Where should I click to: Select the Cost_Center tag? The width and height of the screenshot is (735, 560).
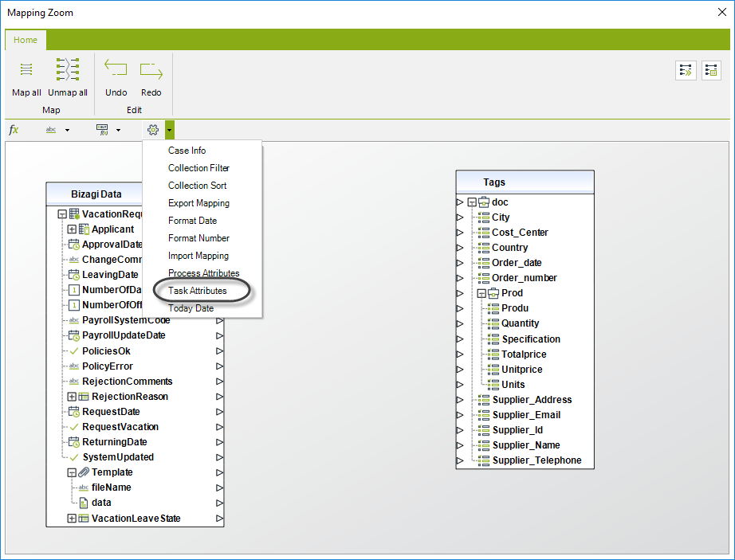(520, 233)
